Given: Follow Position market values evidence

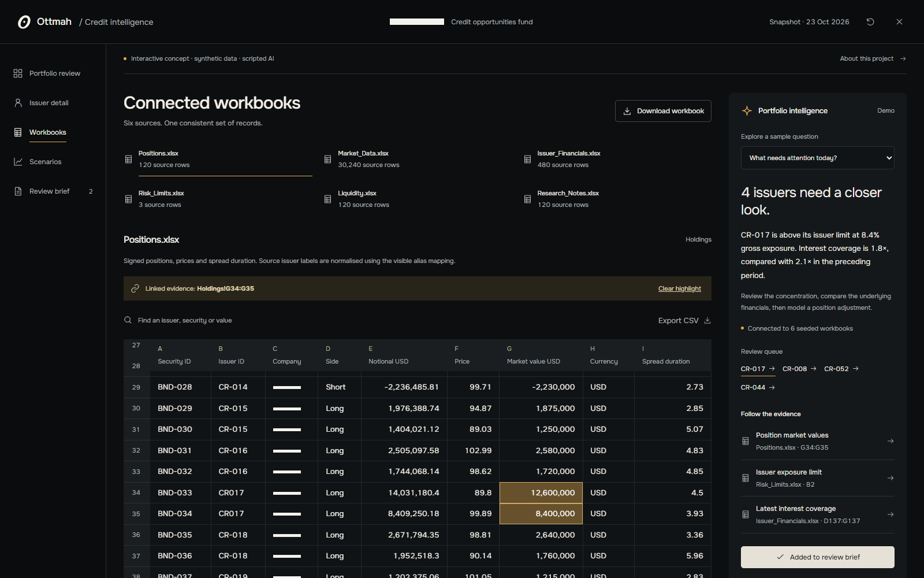Looking at the screenshot, I should click(817, 441).
